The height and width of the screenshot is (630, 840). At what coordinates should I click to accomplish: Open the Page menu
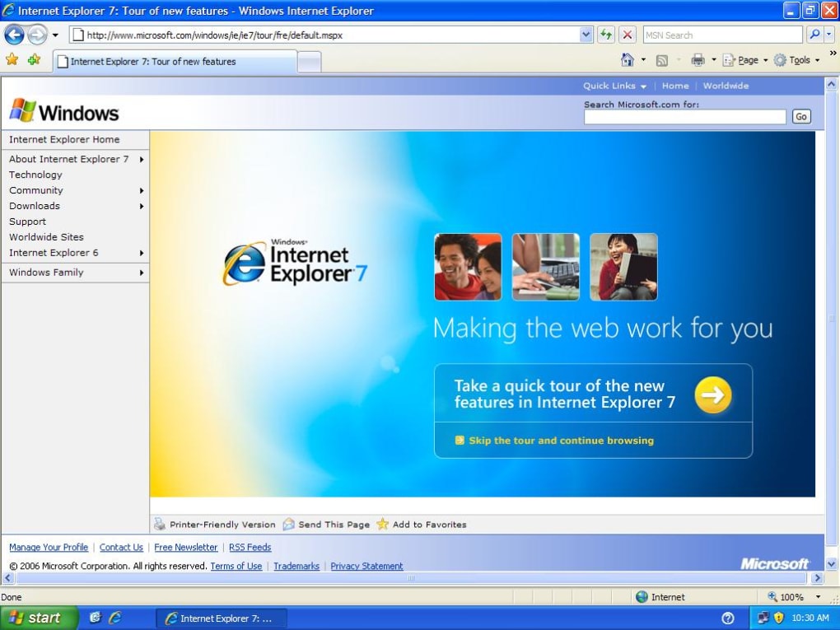(x=744, y=59)
